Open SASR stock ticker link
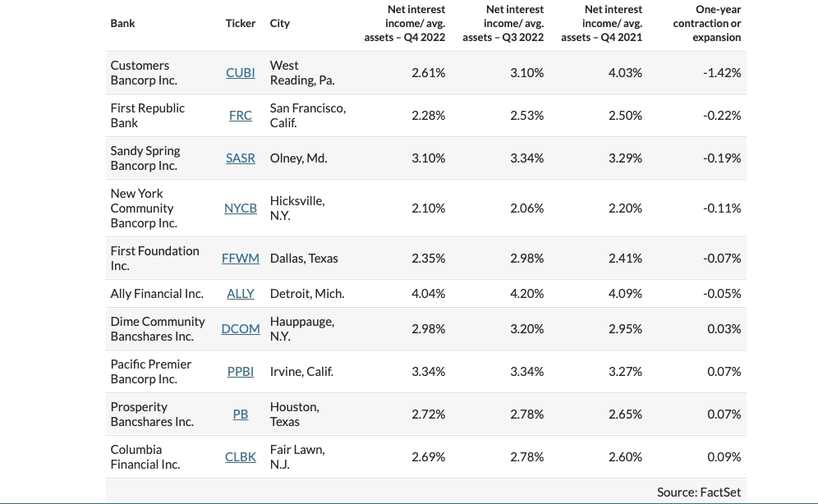Screen dimensions: 818x504 pyautogui.click(x=240, y=158)
